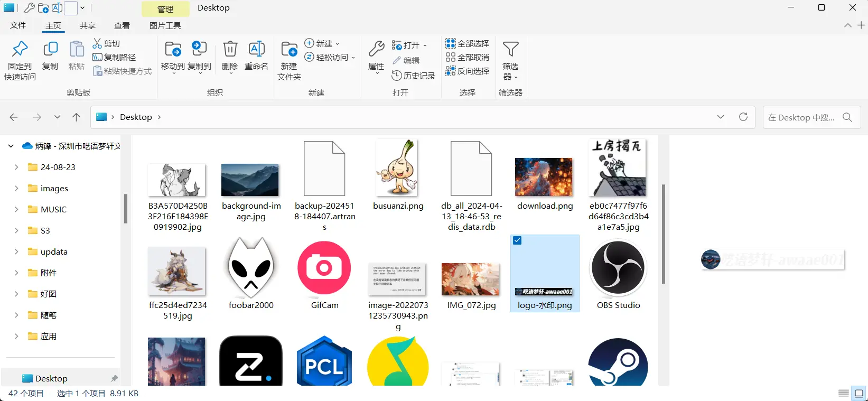Invert the selection (反向选择)
Viewport: 868px width, 401px height.
coord(468,71)
